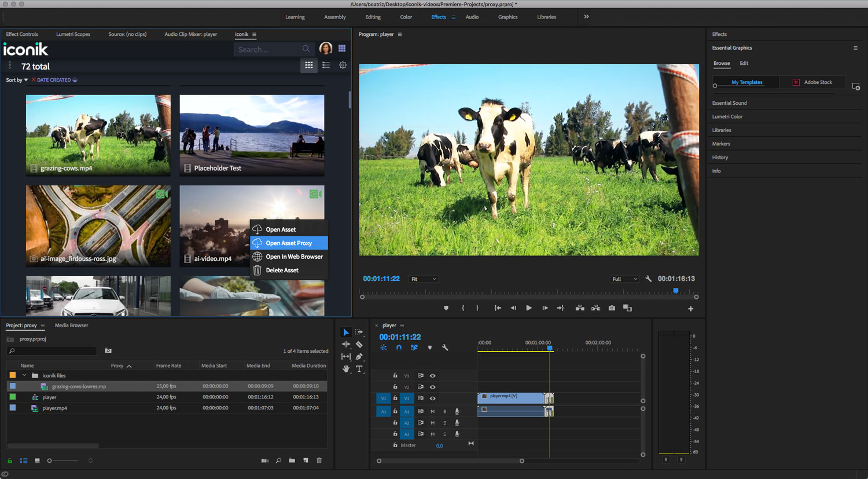Choose Open Asset Proxy from context menu
The width and height of the screenshot is (868, 479).
tap(289, 243)
